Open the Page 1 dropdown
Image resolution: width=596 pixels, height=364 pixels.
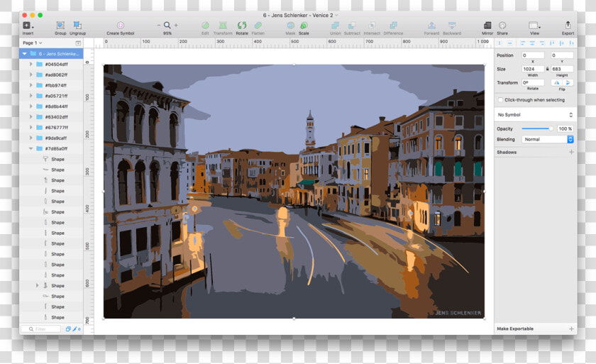33,43
